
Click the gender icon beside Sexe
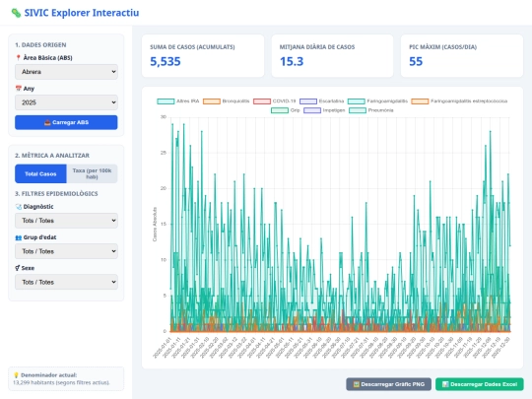pos(18,268)
